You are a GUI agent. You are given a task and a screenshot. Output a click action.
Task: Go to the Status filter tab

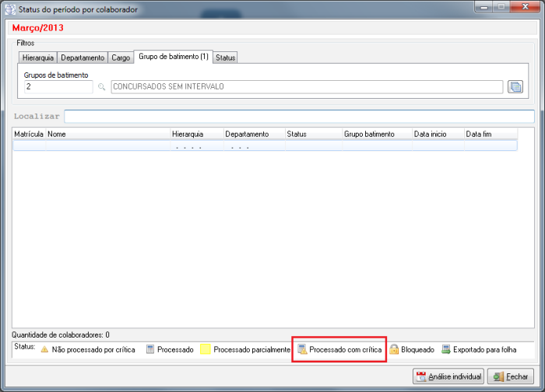(226, 58)
